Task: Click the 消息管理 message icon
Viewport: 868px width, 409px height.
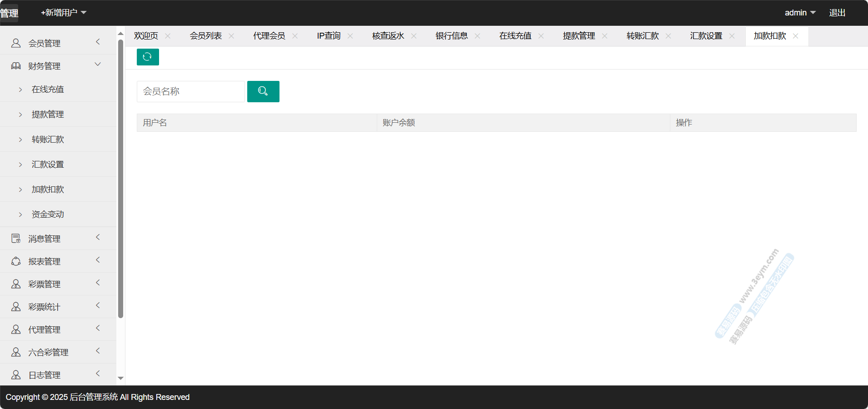Action: pyautogui.click(x=16, y=239)
